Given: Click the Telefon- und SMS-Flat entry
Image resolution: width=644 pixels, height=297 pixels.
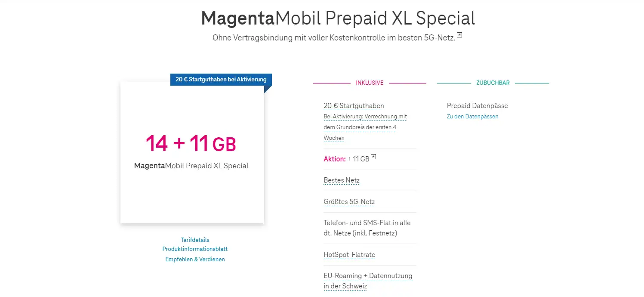Looking at the screenshot, I should click(367, 228).
